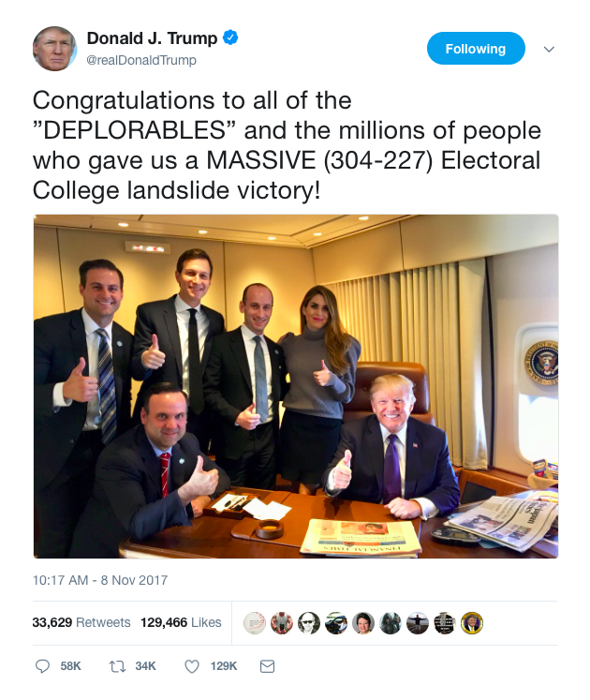Click the liker avatar with sunglasses
This screenshot has width=590, height=700.
309,622
